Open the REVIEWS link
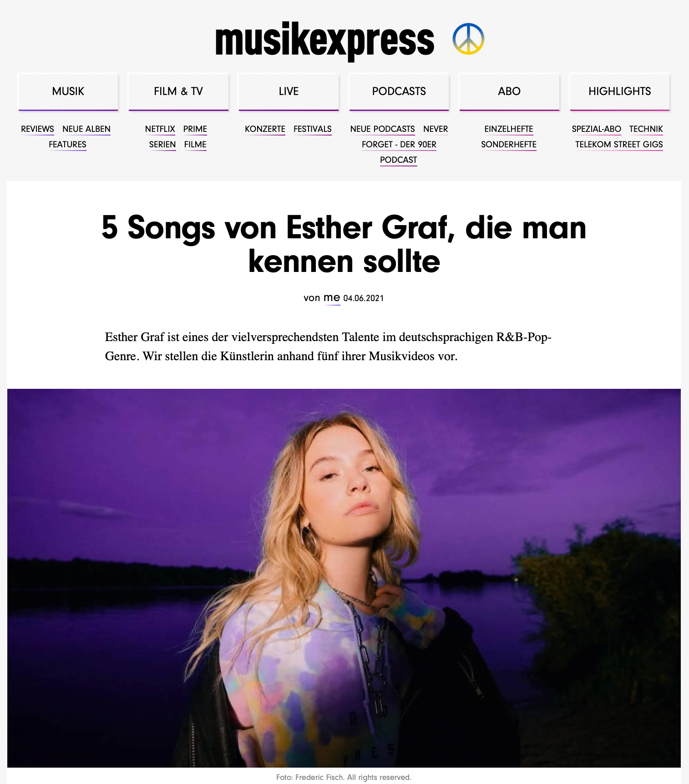The image size is (689, 784). (x=37, y=129)
